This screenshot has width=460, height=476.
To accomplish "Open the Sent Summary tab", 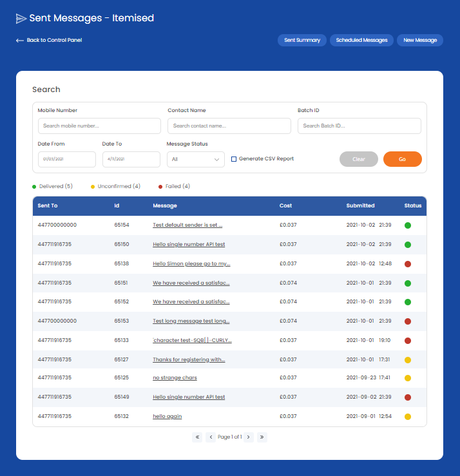I will 302,40.
